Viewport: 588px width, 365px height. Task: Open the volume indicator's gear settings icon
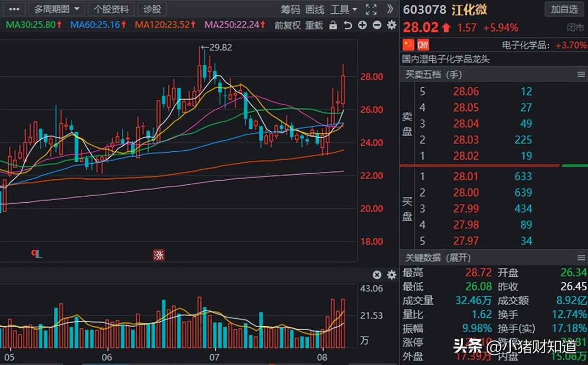(x=391, y=274)
